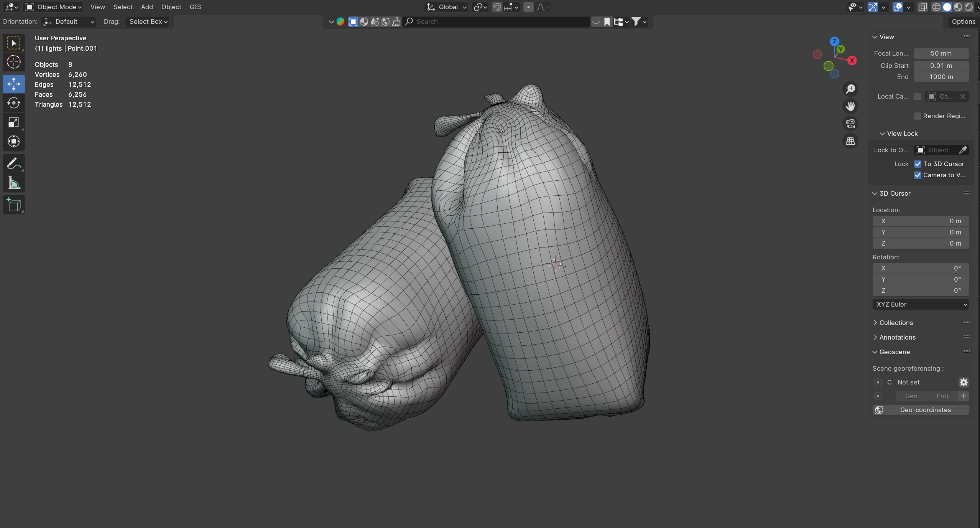Select the Measure tool
Screen dimensions: 980x528
(14, 183)
